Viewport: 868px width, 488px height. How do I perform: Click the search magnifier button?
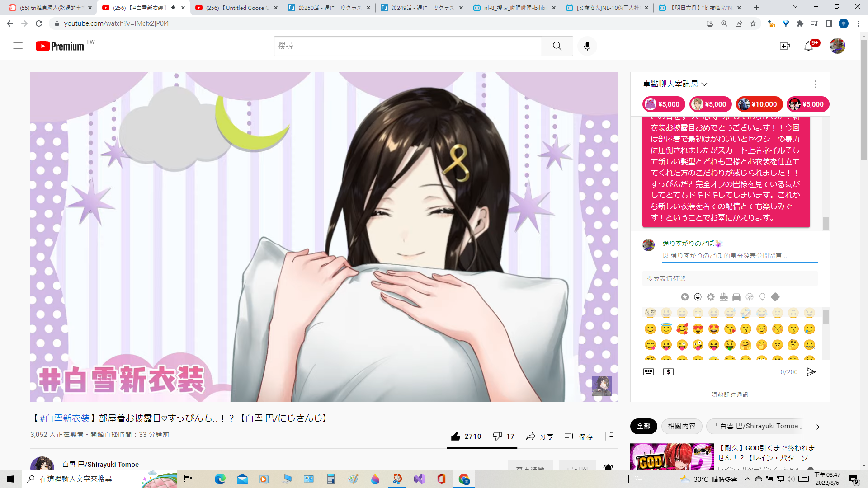[x=557, y=46]
